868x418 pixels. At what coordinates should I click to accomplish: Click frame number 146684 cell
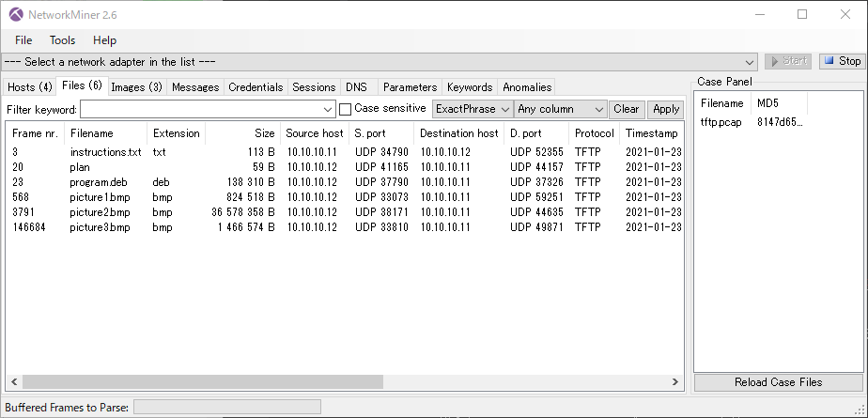pyautogui.click(x=29, y=227)
